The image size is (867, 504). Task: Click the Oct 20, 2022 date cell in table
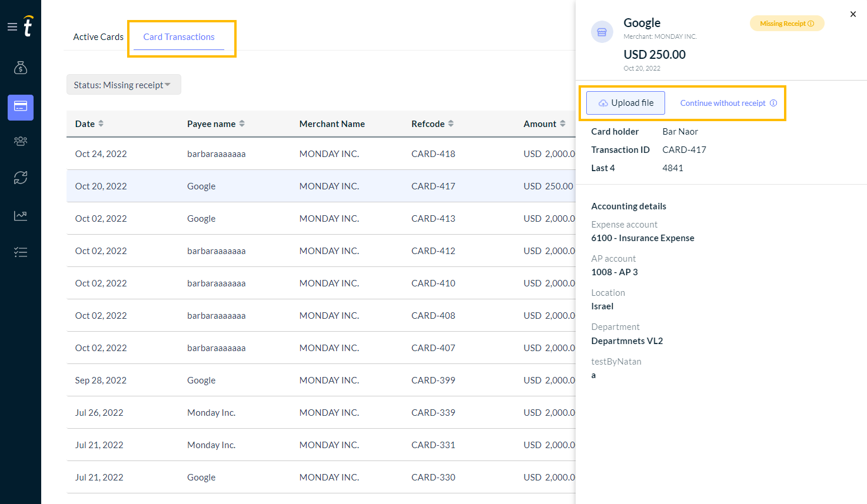(101, 186)
